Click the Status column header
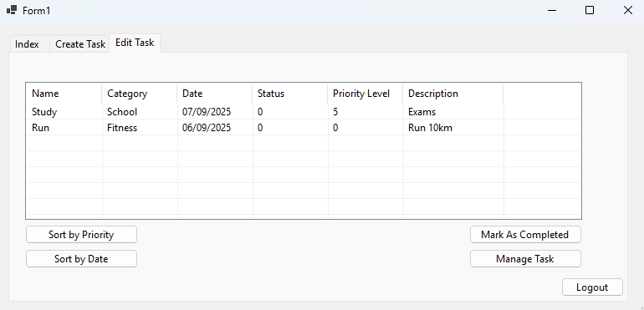 pos(290,94)
